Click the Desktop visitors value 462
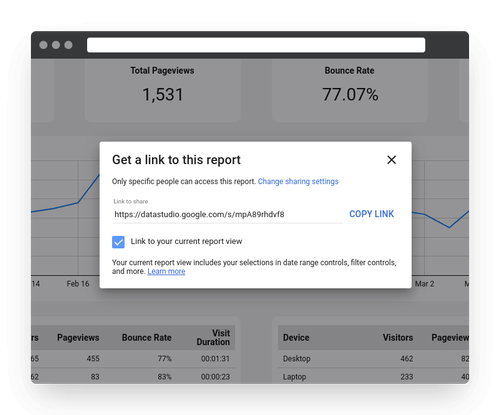Image resolution: width=500 pixels, height=415 pixels. (x=407, y=359)
